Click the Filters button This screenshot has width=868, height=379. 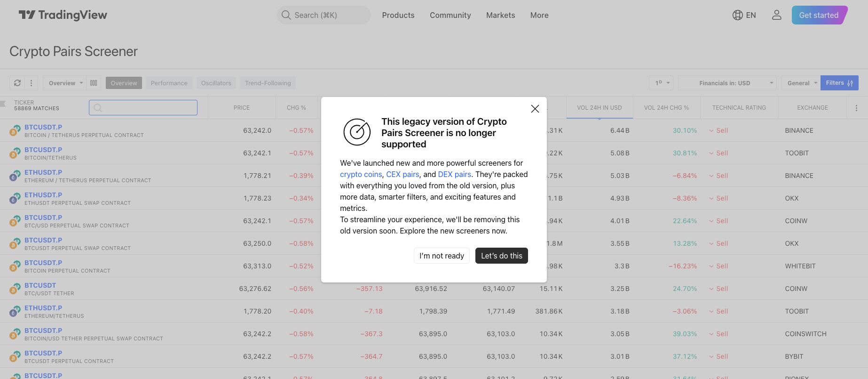point(839,83)
